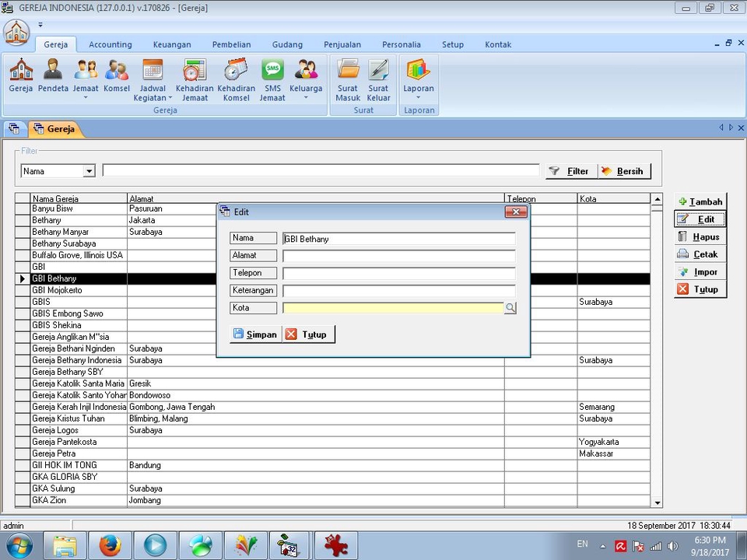This screenshot has width=747, height=560.
Task: Open the Setup ribbon tab
Action: [452, 44]
